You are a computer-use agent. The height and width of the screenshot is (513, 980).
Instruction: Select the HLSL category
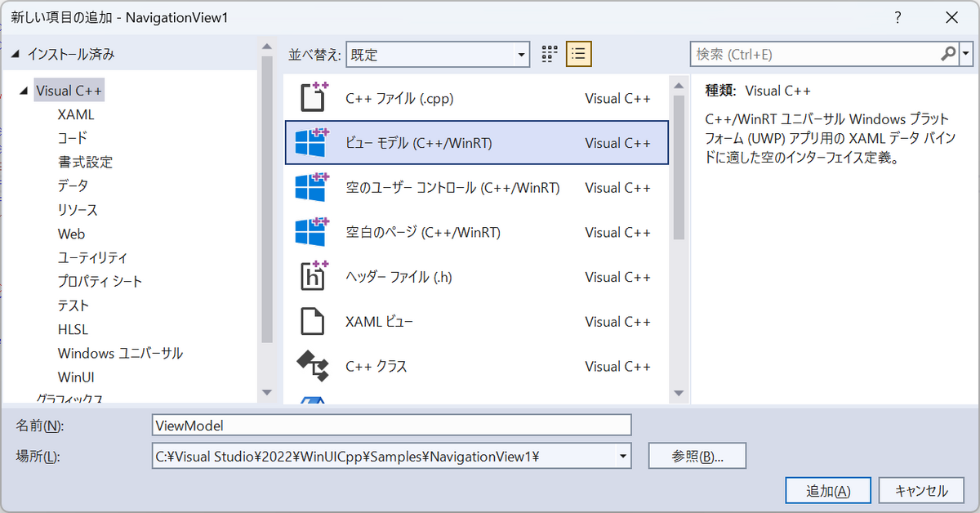[73, 330]
